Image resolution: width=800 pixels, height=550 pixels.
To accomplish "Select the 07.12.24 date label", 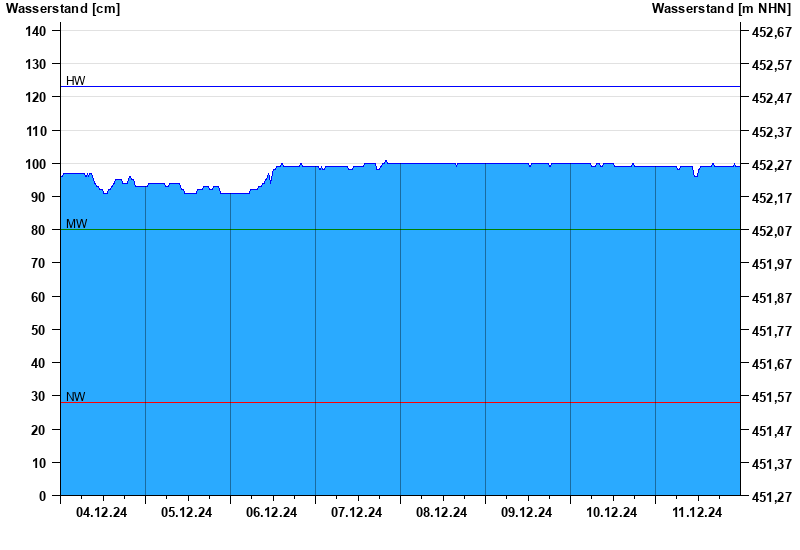I will (x=357, y=512).
